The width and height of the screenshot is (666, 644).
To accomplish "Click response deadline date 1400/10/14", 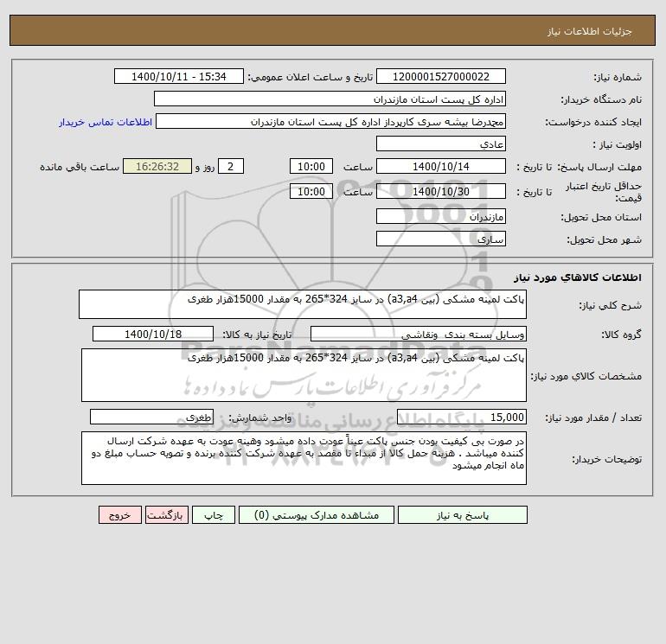I will tap(441, 167).
